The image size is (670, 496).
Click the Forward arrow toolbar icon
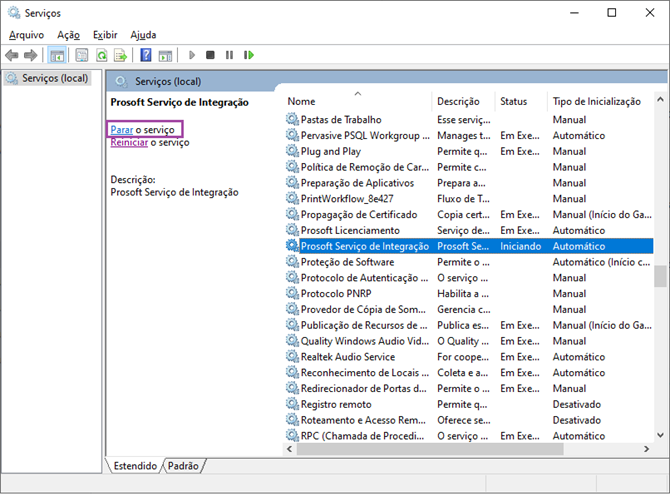coord(30,55)
